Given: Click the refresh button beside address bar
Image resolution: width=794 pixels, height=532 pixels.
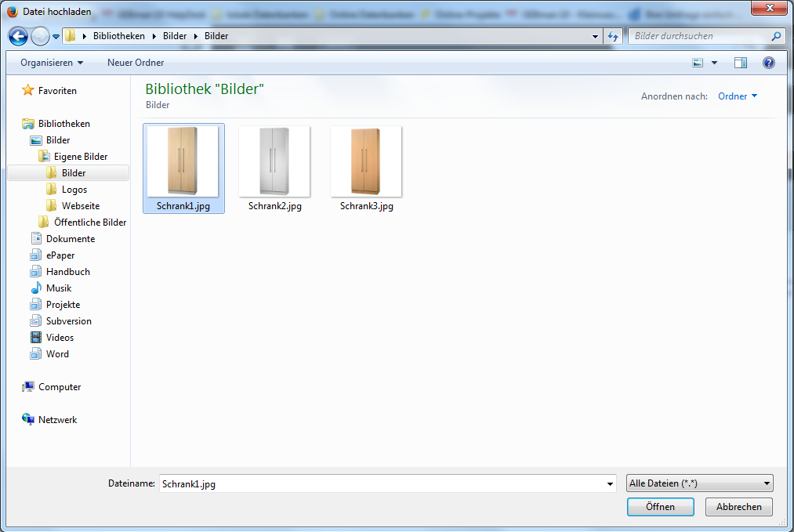Looking at the screenshot, I should (614, 36).
